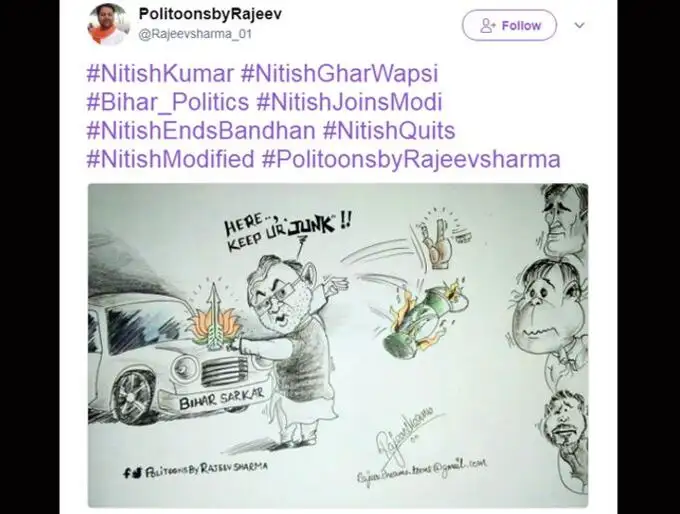
Task: Follow PolitoonsbyRajeev with the Follow button
Action: (x=509, y=26)
